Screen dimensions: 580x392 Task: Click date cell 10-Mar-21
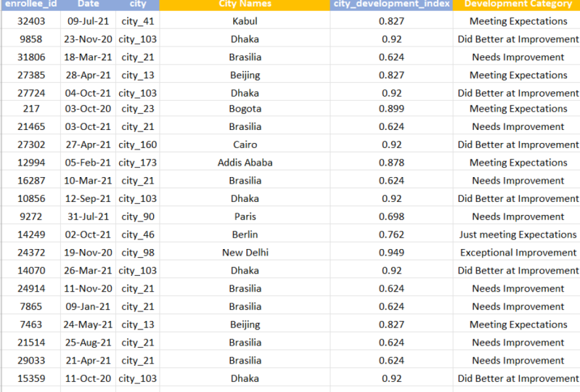click(x=89, y=181)
